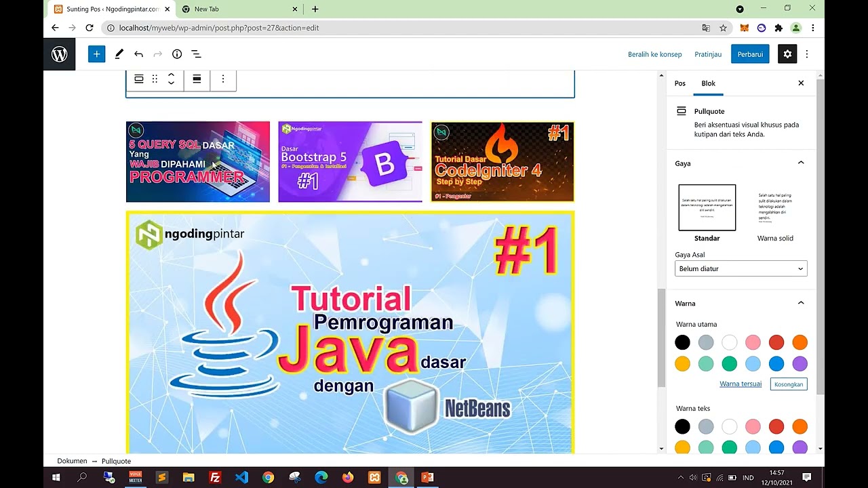
Task: Click the Warna tersuai link
Action: pyautogui.click(x=740, y=384)
